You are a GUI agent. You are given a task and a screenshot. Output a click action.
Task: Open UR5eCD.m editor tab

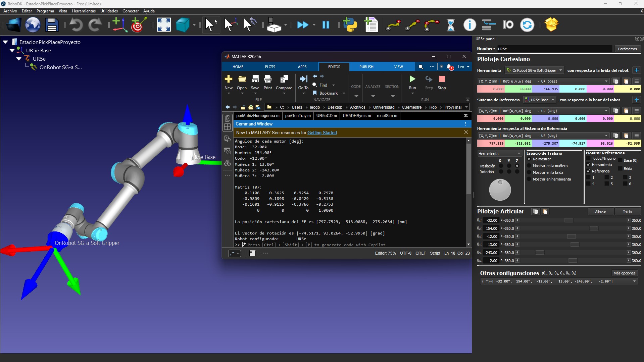tap(327, 116)
